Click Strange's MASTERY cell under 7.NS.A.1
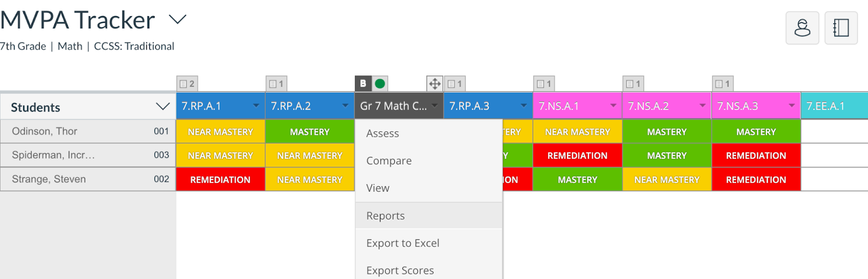Screen dimensions: 868x279 point(577,180)
